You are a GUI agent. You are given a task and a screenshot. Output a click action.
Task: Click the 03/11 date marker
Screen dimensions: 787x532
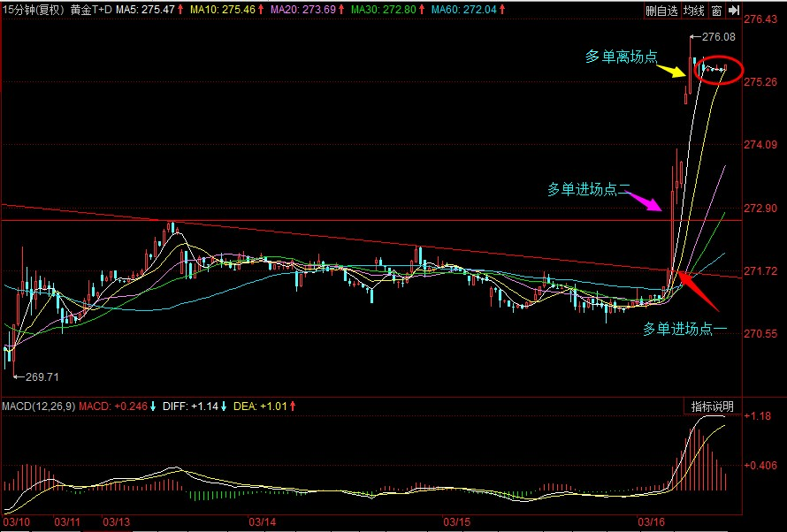tap(67, 522)
